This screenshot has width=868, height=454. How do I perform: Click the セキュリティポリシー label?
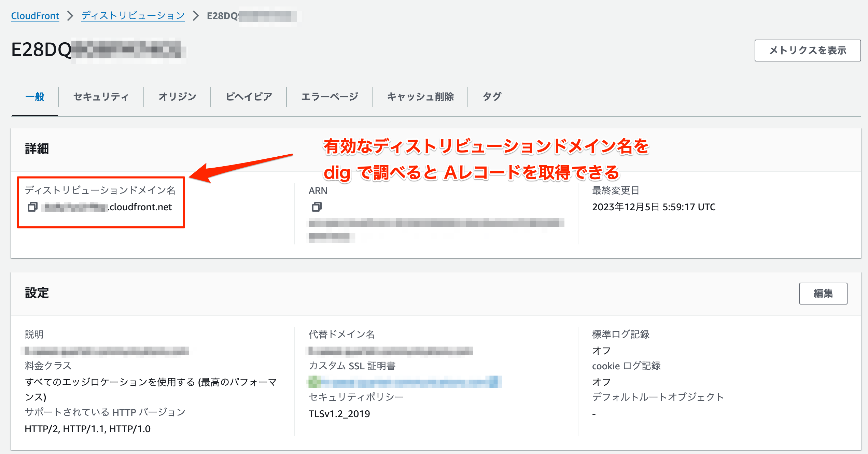[x=356, y=397]
